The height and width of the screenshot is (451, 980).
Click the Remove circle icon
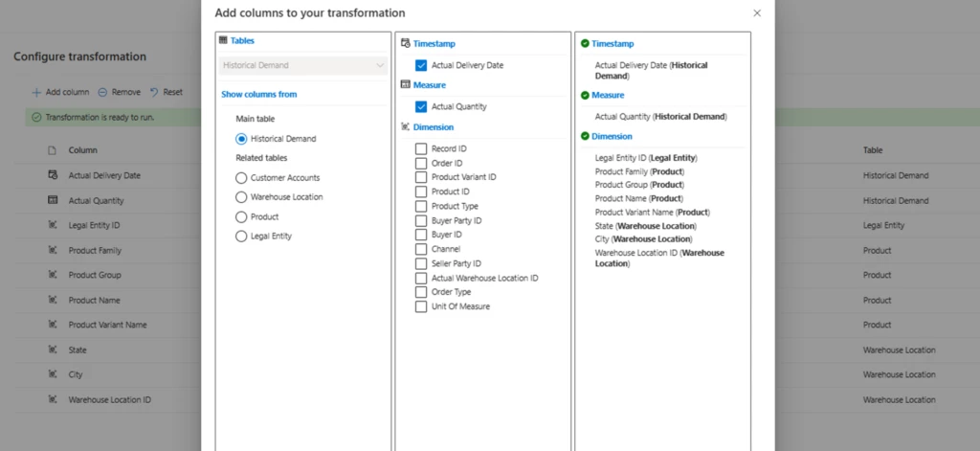coord(102,92)
